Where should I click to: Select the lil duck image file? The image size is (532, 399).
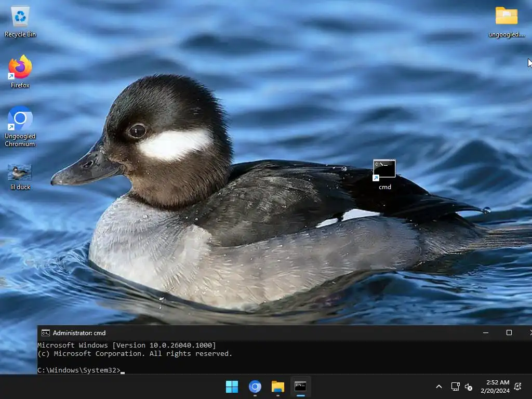(x=20, y=177)
